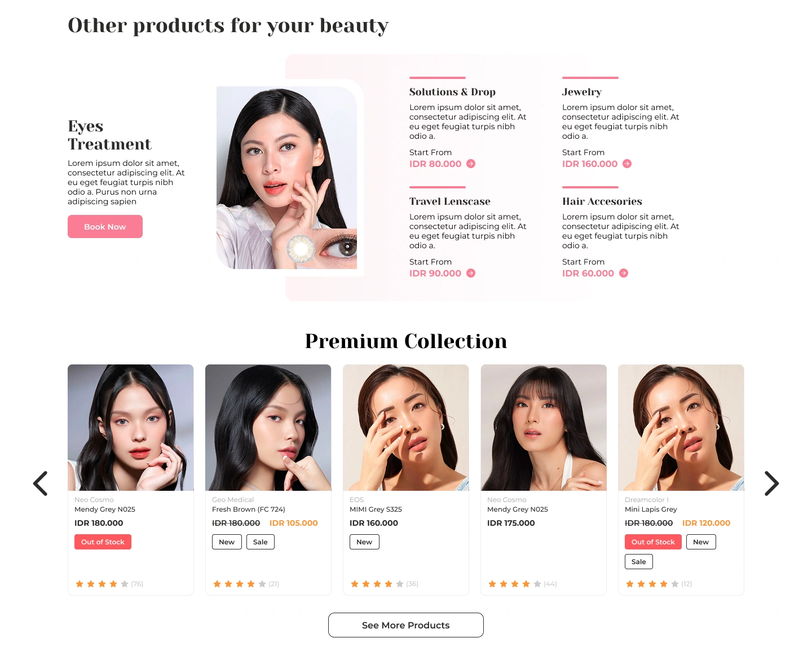Click the Book Now button
The height and width of the screenshot is (651, 812).
coord(105,227)
